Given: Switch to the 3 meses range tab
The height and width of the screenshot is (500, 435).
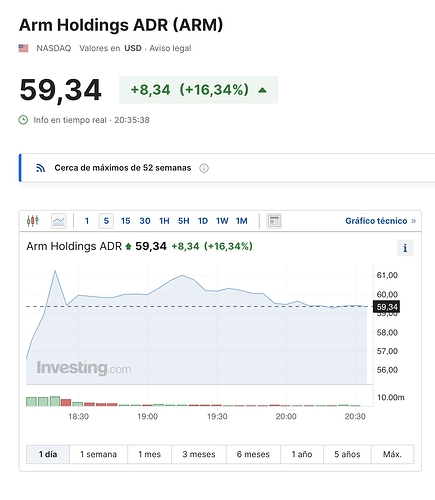Looking at the screenshot, I should click(x=199, y=454).
